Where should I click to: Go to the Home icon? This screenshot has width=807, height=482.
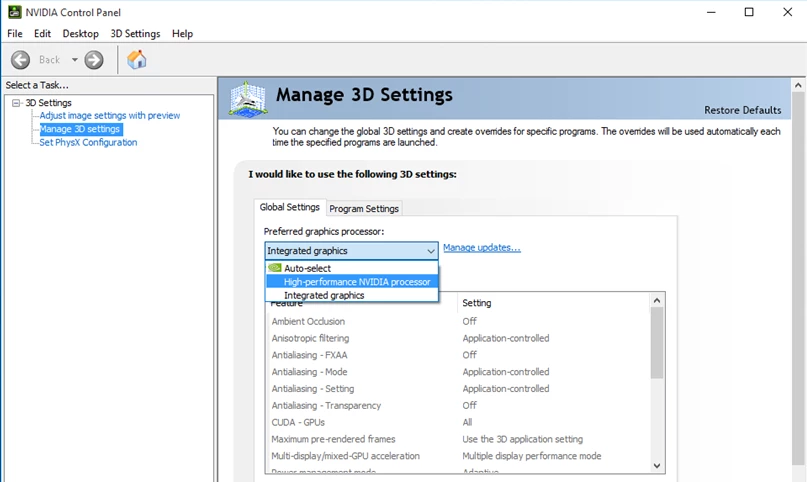coord(137,60)
